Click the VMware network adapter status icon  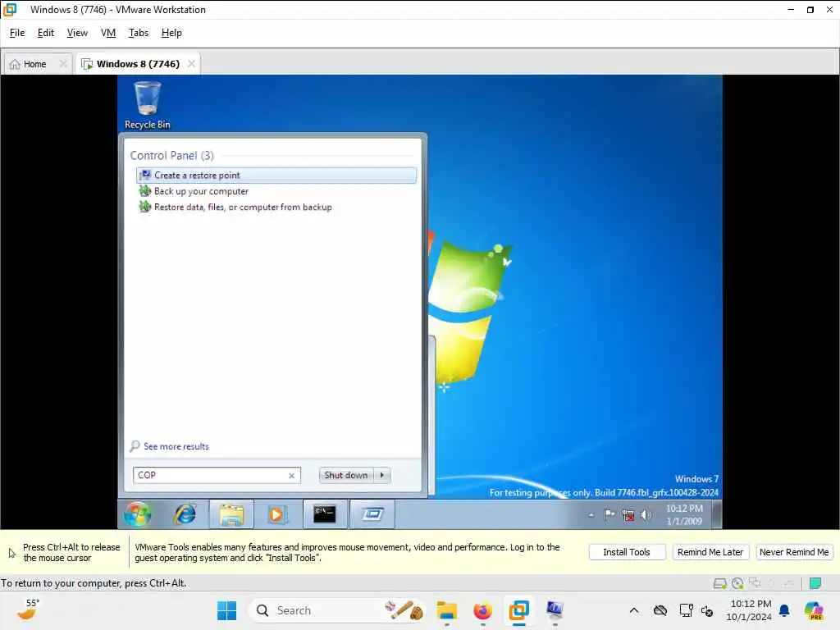755,583
